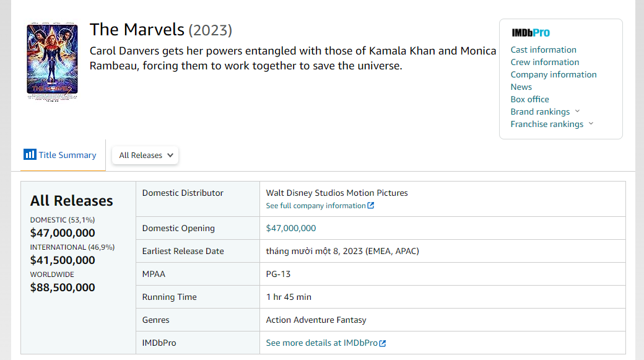This screenshot has height=360, width=644.
Task: Open the News link
Action: click(521, 87)
